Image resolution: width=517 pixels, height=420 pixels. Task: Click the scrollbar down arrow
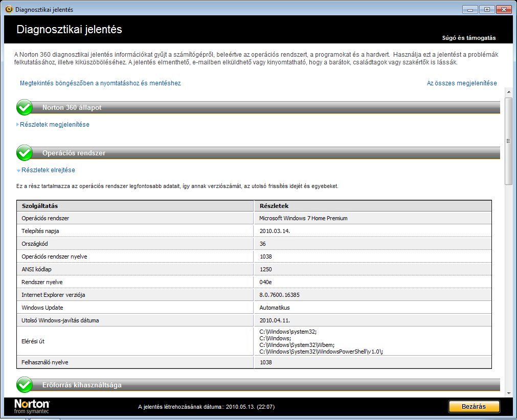tap(508, 392)
